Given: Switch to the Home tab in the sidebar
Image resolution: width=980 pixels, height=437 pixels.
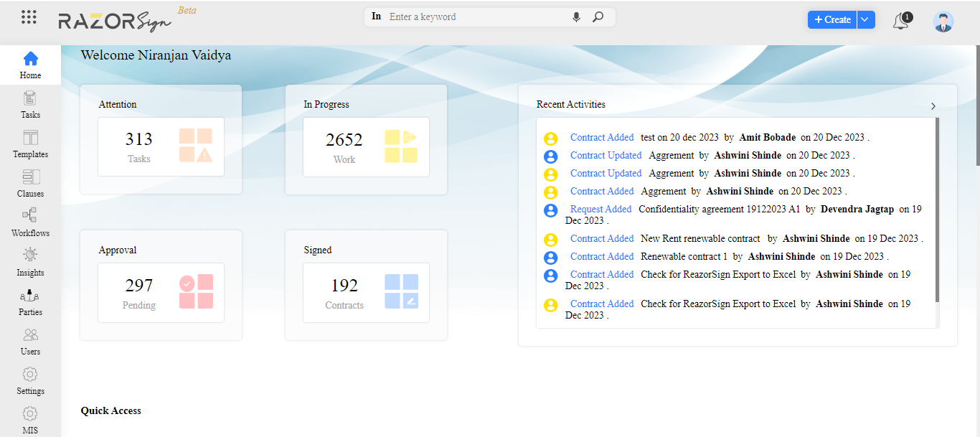Looking at the screenshot, I should click(30, 63).
